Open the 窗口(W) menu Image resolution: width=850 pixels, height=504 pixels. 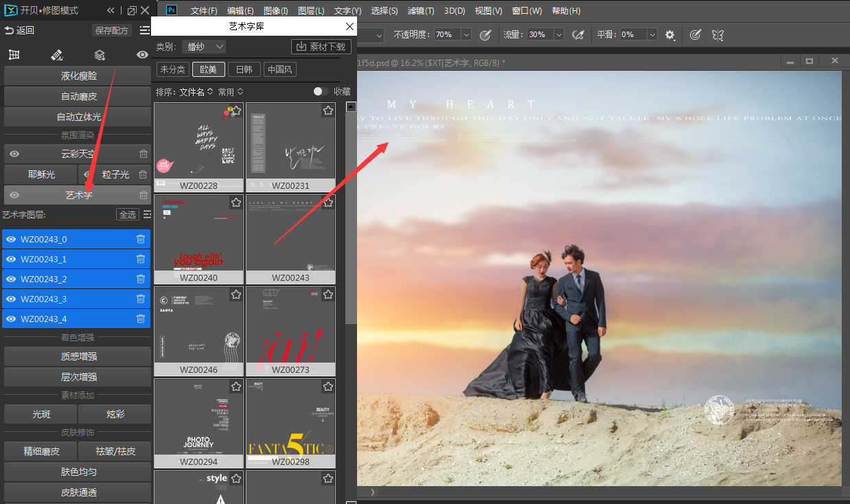click(x=527, y=11)
